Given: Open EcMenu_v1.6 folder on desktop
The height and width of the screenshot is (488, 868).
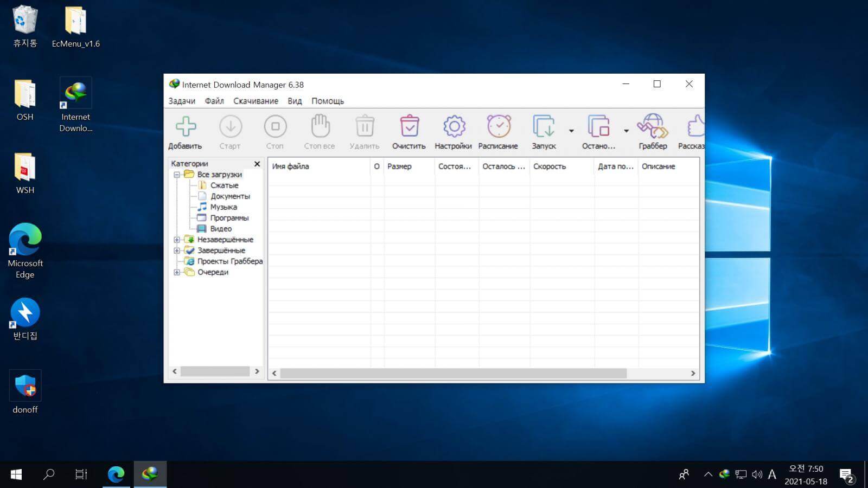Looking at the screenshot, I should 76,26.
